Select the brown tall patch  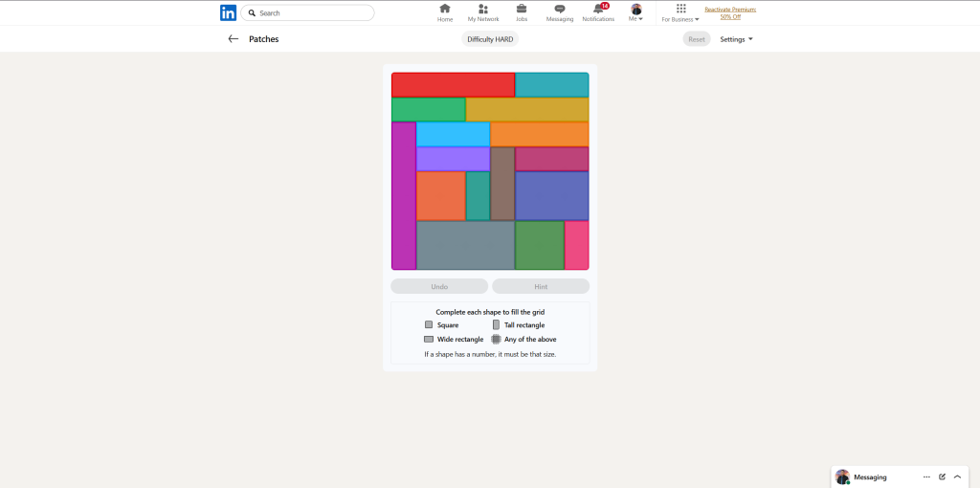point(502,184)
